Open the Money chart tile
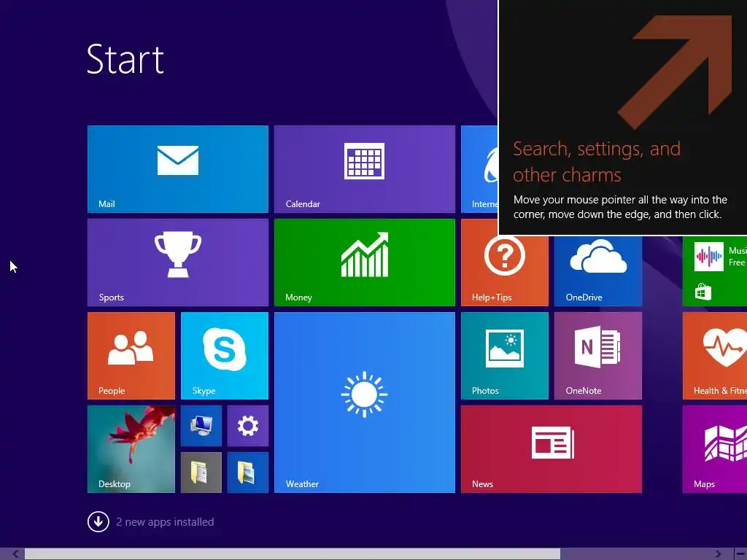 (365, 262)
